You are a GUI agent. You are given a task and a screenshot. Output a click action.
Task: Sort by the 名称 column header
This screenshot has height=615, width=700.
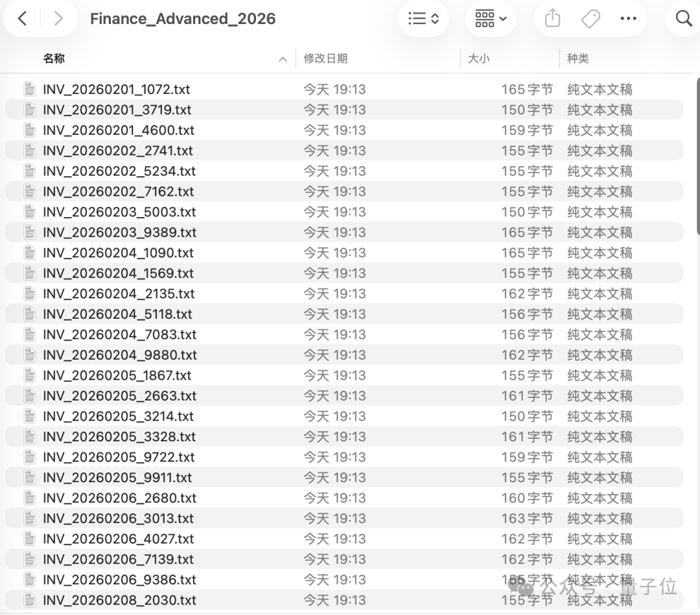(54, 58)
